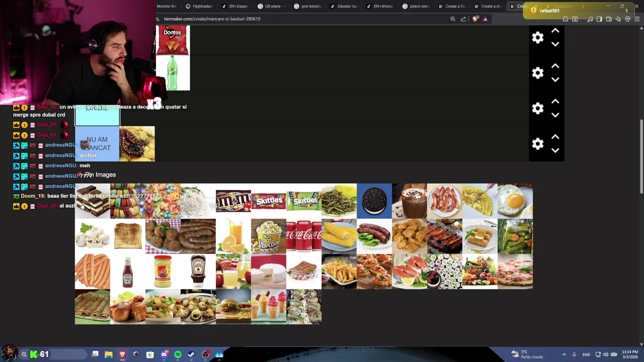Image resolution: width=644 pixels, height=362 pixels.
Task: Open the playlist music note icon
Action: (x=589, y=19)
